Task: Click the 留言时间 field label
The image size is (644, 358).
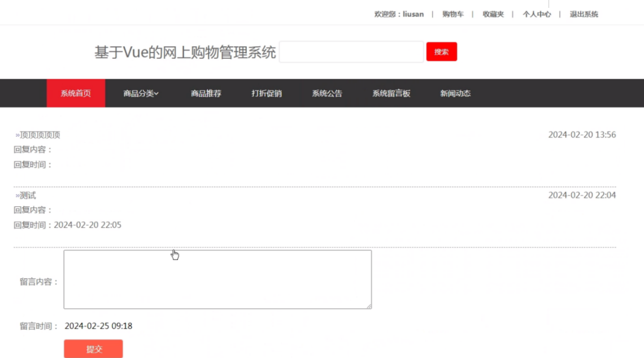Action: (38, 326)
